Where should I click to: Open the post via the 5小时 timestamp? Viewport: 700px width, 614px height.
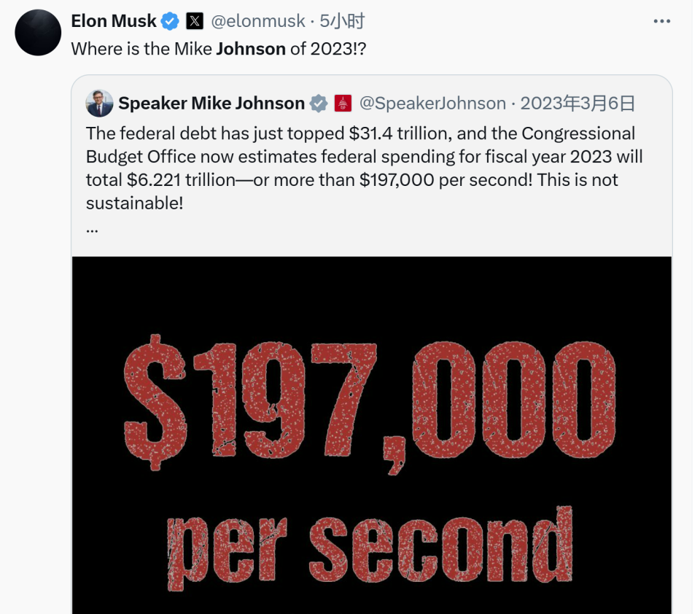pos(342,21)
